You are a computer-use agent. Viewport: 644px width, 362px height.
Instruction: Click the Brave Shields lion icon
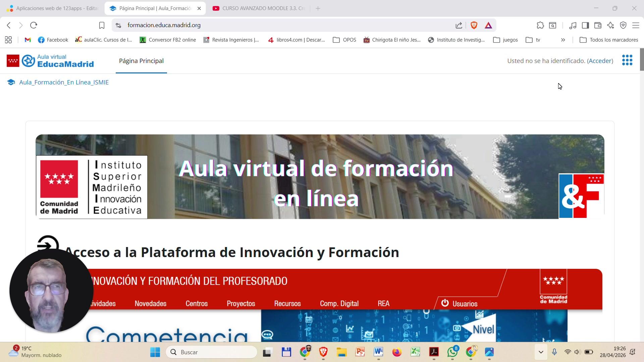click(x=474, y=25)
